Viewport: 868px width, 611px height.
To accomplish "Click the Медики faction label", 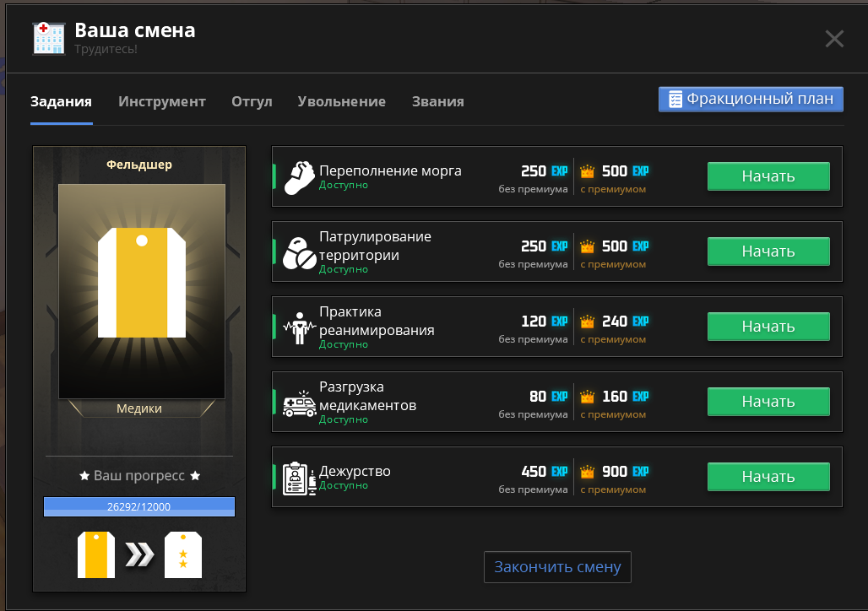I will [139, 408].
